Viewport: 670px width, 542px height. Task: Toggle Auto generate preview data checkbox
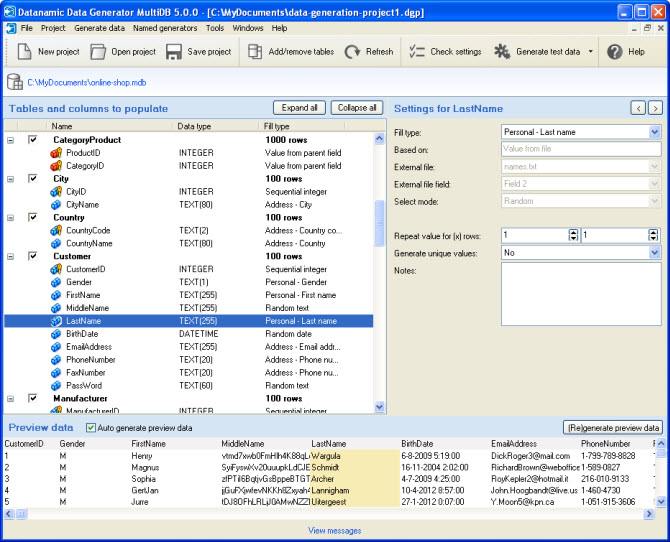[91, 427]
